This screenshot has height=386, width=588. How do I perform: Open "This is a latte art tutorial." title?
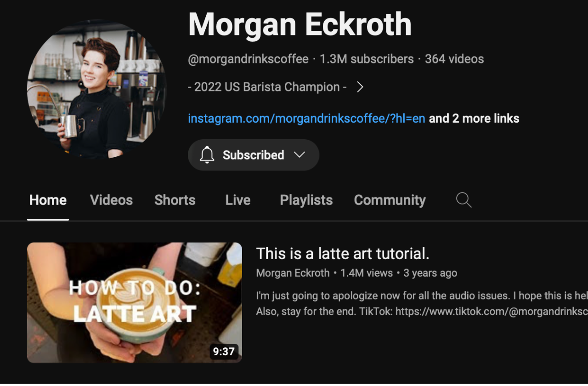click(x=343, y=254)
